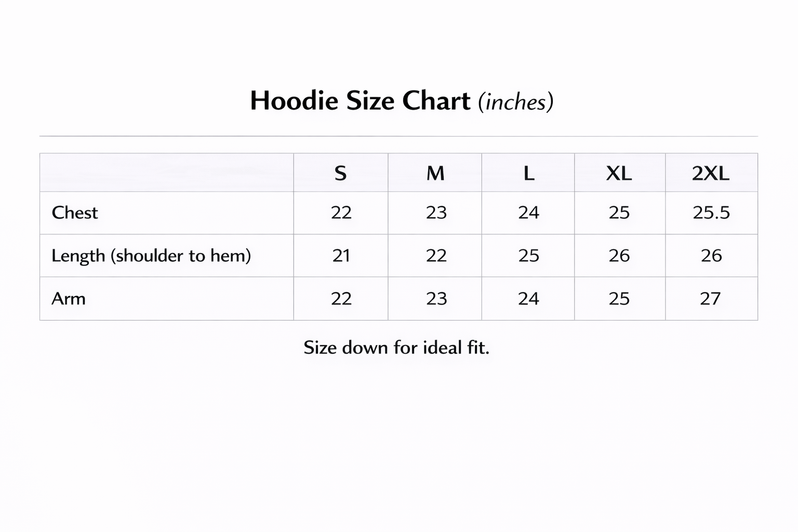Click the Hoodie Size Chart title
The width and height of the screenshot is (798, 532).
[x=401, y=101]
